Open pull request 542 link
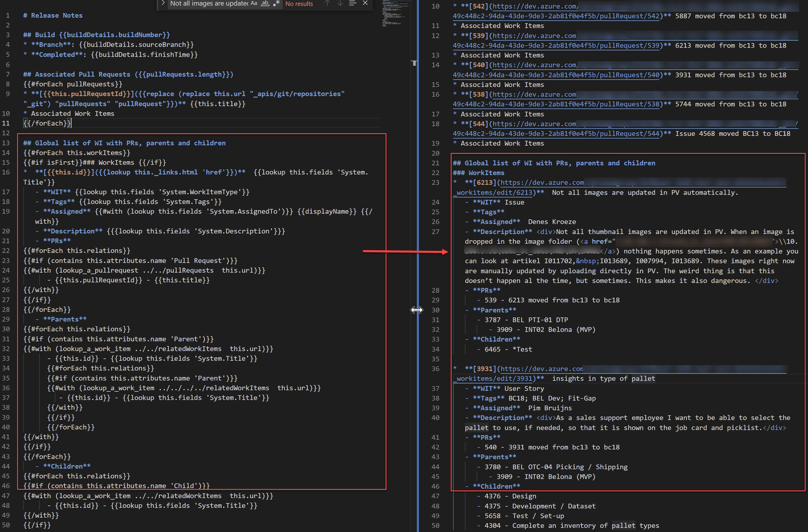The height and width of the screenshot is (532, 808). tap(556, 16)
